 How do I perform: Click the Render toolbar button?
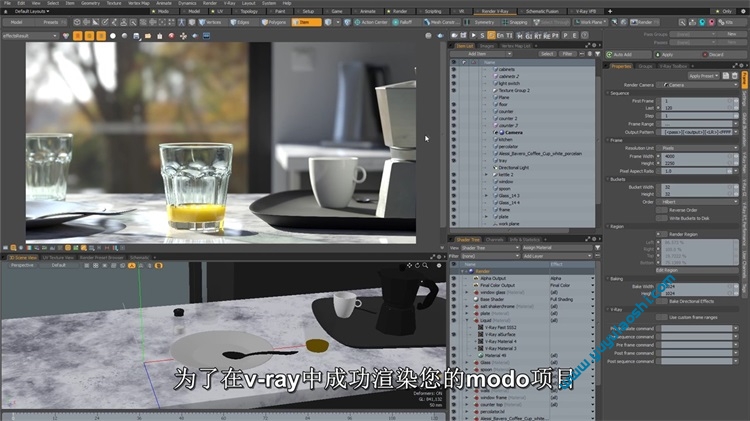644,22
